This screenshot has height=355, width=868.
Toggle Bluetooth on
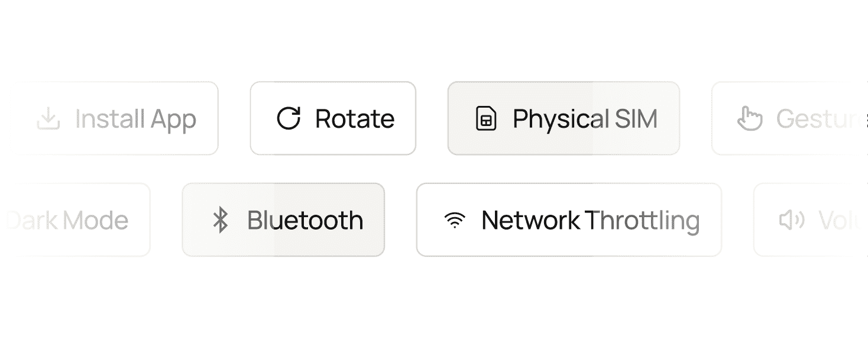(284, 220)
